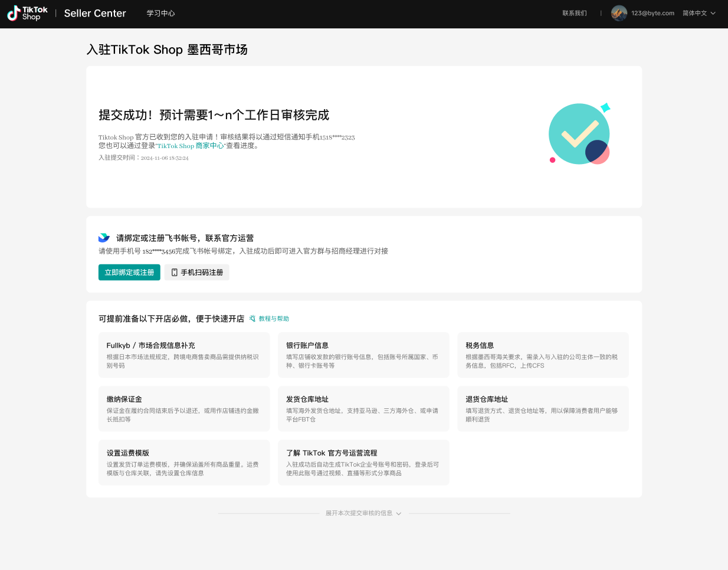Open the 退货仓库地址 card
The width and height of the screenshot is (728, 570).
(543, 408)
